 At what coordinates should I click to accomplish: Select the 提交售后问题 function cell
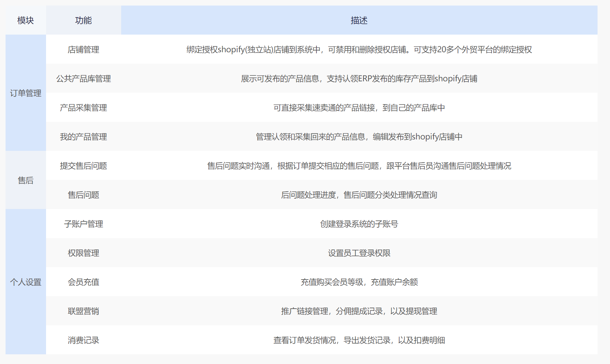click(83, 166)
